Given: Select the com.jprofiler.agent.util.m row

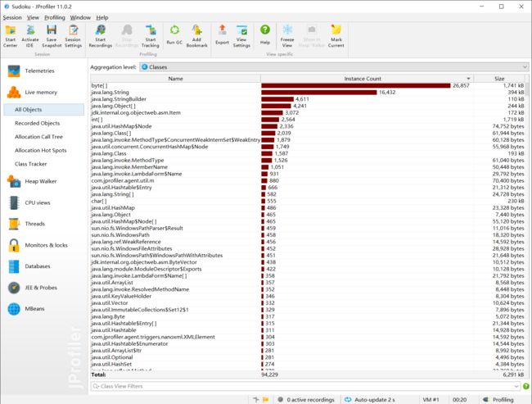Looking at the screenshot, I should pyautogui.click(x=308, y=181).
